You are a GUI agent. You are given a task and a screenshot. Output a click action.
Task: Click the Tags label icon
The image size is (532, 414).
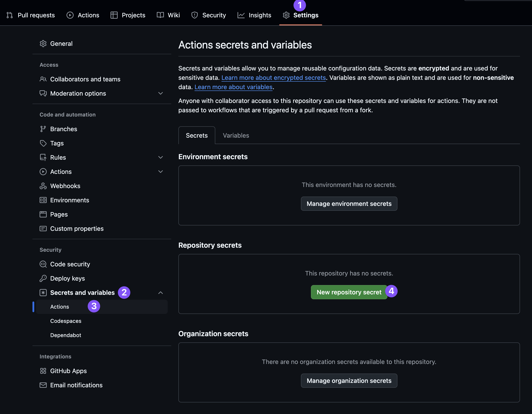pyautogui.click(x=43, y=143)
